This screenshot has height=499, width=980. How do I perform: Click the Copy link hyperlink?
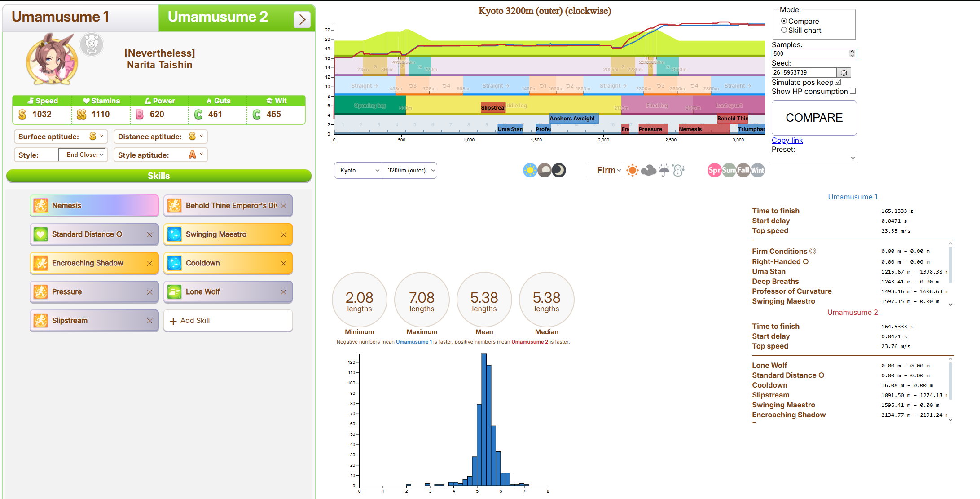click(787, 140)
